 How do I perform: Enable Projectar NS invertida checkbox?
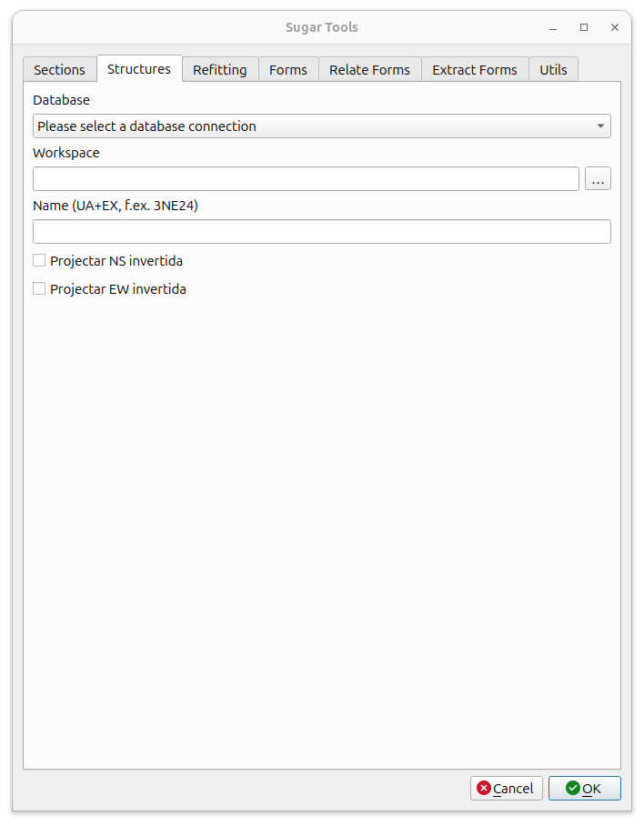pyautogui.click(x=39, y=260)
